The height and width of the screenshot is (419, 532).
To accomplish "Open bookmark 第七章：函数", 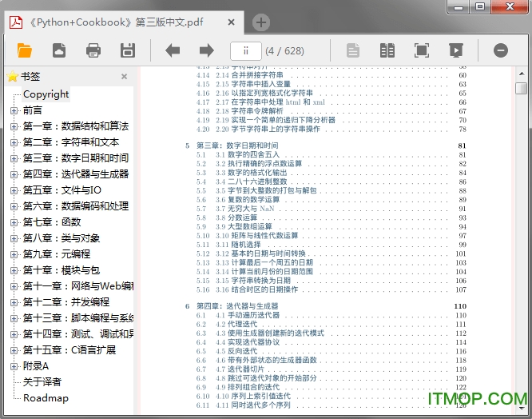I will coord(52,222).
